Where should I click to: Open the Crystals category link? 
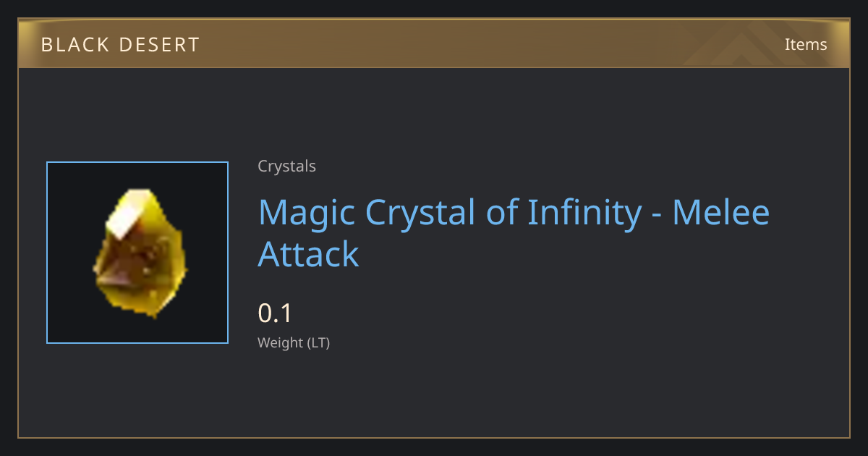[286, 166]
